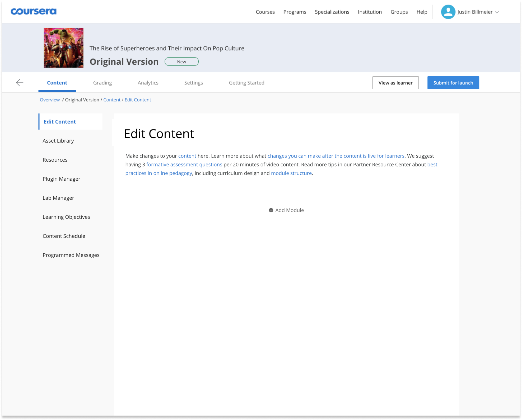Viewport: 522px width, 420px height.
Task: Click the back arrow icon
Action: pos(20,83)
